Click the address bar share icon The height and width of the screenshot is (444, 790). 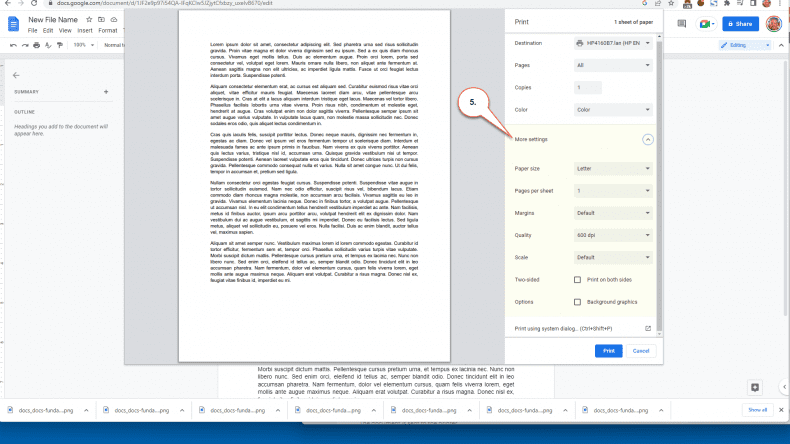pos(657,4)
